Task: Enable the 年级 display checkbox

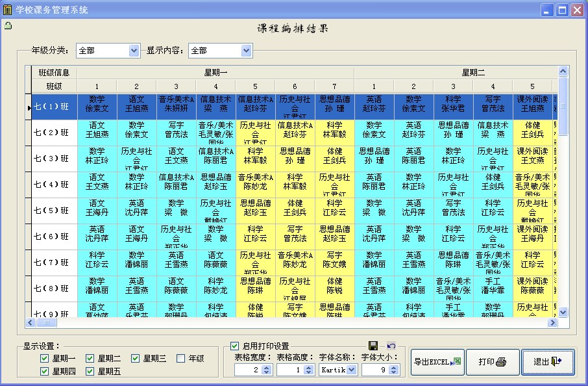Action: pyautogui.click(x=181, y=359)
